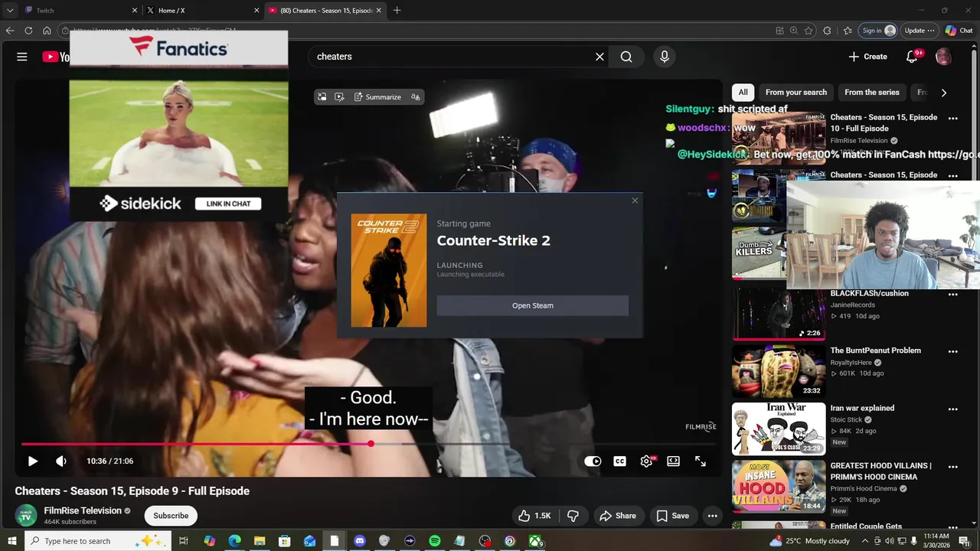The height and width of the screenshot is (551, 980).
Task: Open the tab search dropdown arrow
Action: [x=10, y=11]
